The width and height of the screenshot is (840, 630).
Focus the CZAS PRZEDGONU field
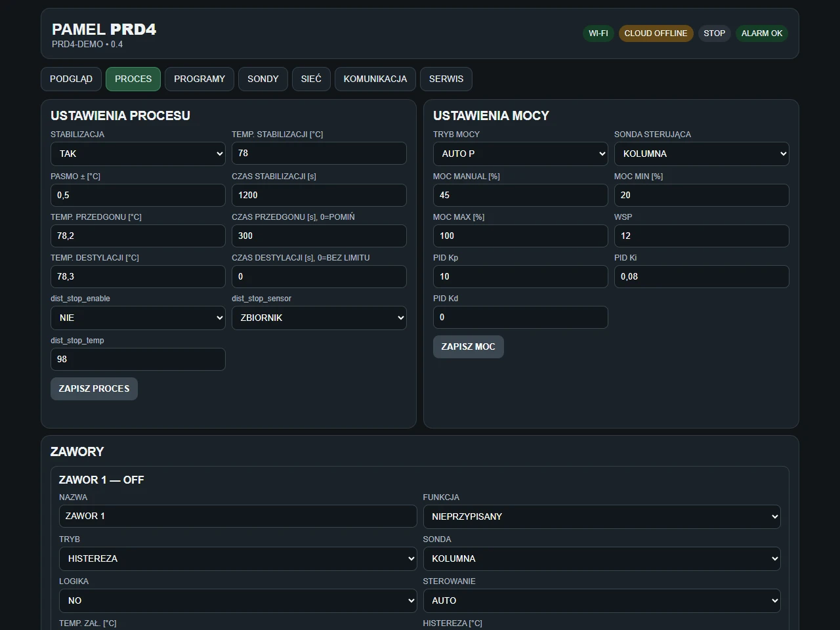click(319, 236)
